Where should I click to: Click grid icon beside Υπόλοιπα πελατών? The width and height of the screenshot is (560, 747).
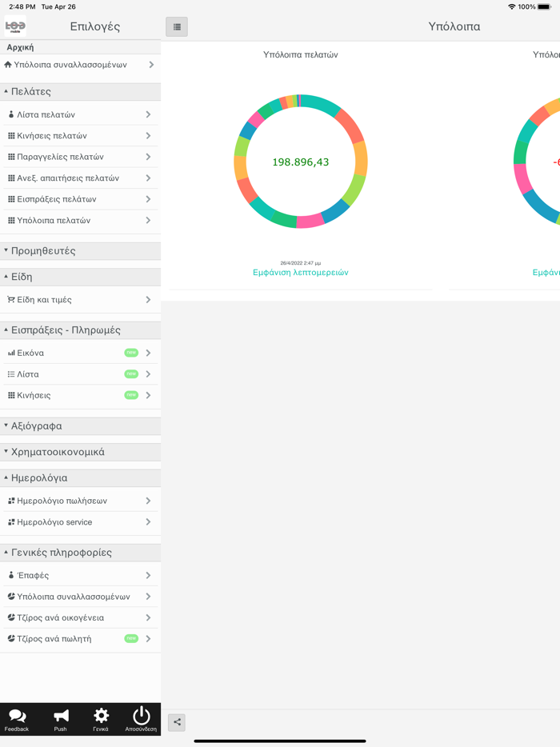[x=11, y=220]
